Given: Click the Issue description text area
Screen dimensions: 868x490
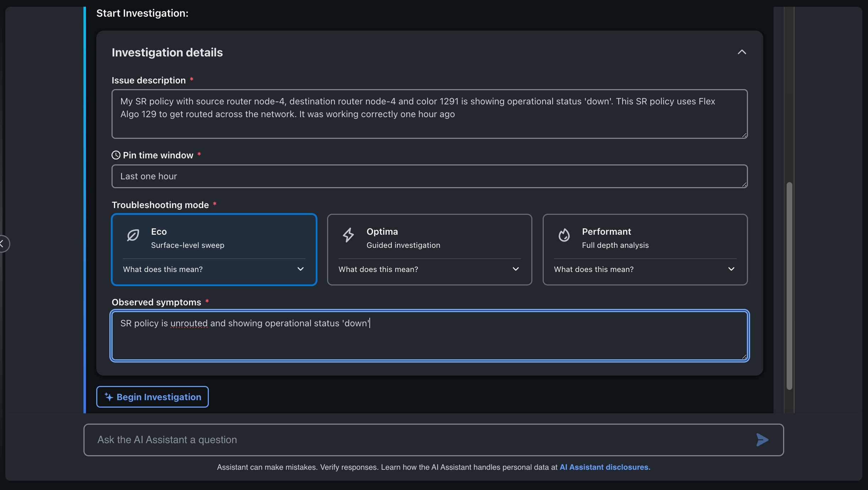Looking at the screenshot, I should [x=429, y=114].
